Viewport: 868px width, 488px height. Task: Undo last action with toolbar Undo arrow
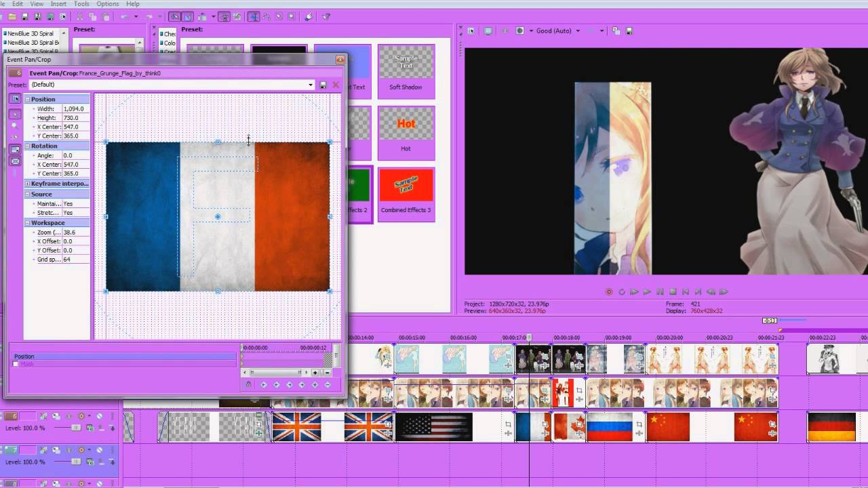pos(125,16)
